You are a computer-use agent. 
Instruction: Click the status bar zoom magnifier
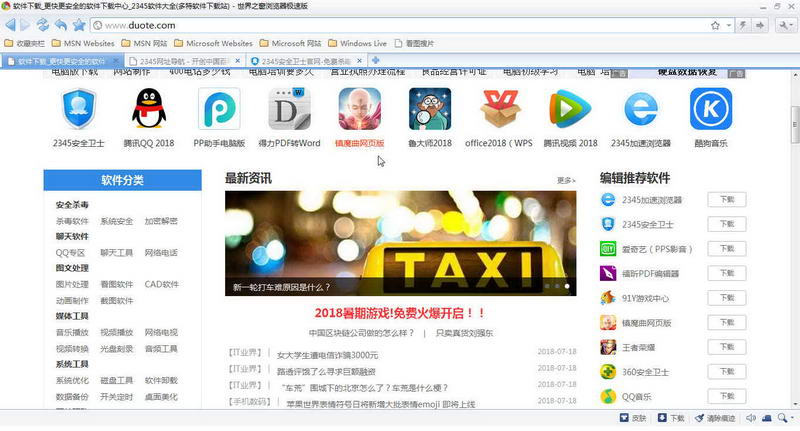(782, 418)
